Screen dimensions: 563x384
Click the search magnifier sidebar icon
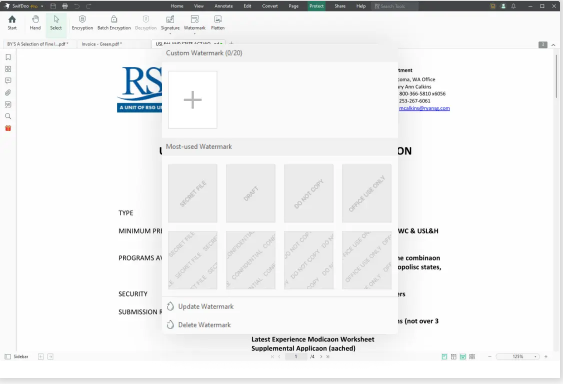(x=8, y=116)
